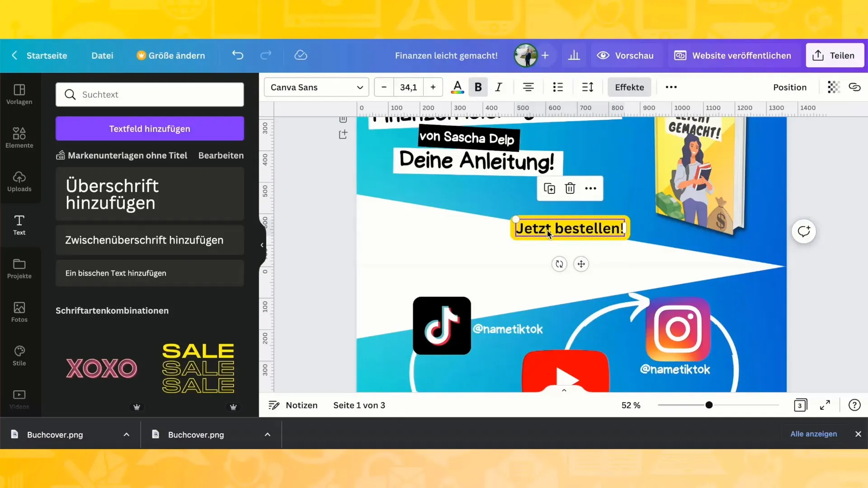
Task: Open Videos sidebar tab
Action: pyautogui.click(x=19, y=399)
